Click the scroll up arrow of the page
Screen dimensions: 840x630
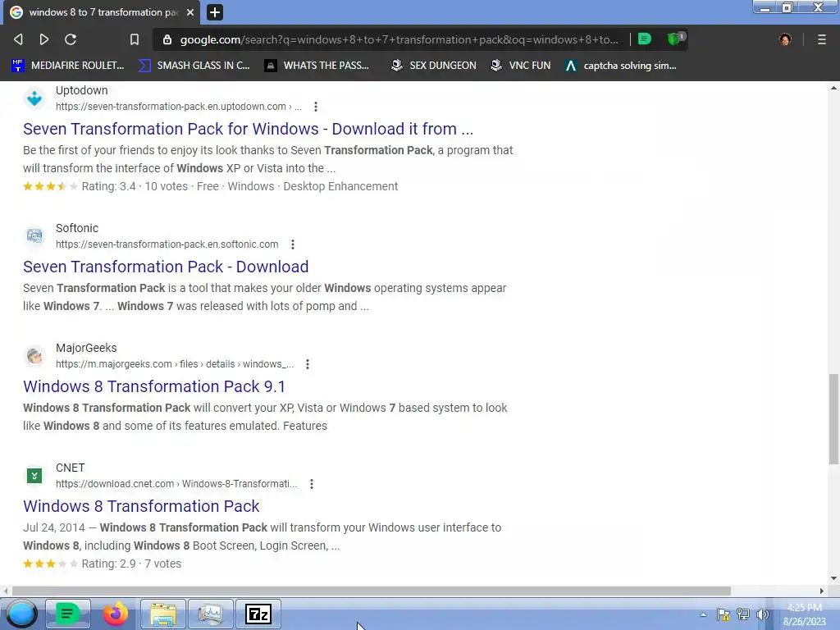[833, 88]
